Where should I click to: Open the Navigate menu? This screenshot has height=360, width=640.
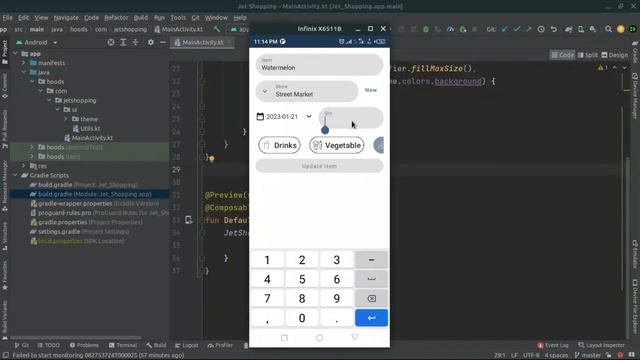(66, 18)
